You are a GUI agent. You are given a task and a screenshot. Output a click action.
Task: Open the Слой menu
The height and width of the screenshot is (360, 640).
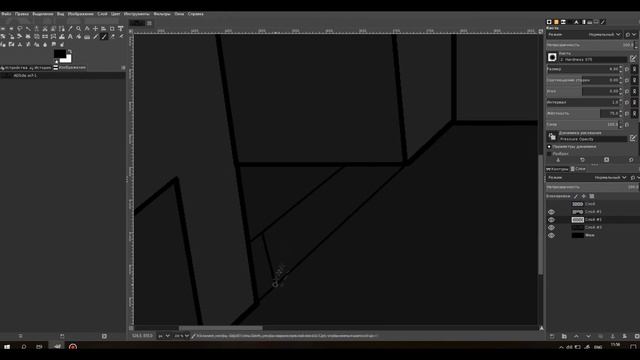pos(102,14)
